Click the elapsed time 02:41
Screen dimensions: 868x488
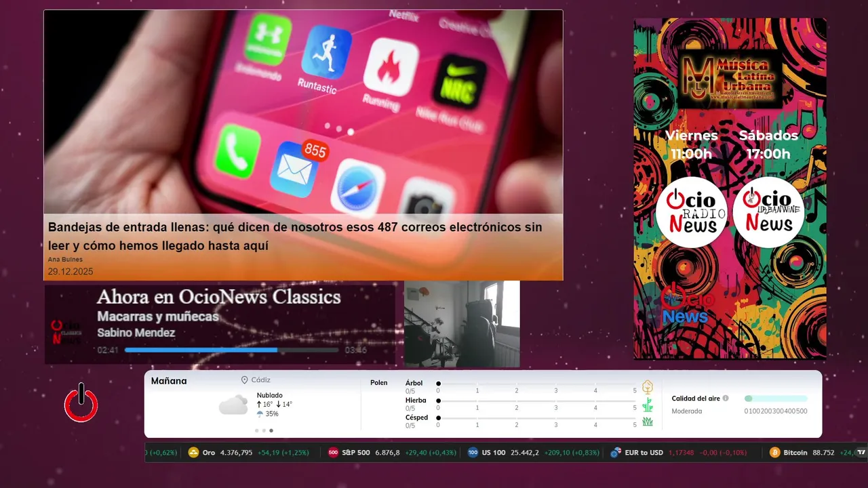click(108, 350)
